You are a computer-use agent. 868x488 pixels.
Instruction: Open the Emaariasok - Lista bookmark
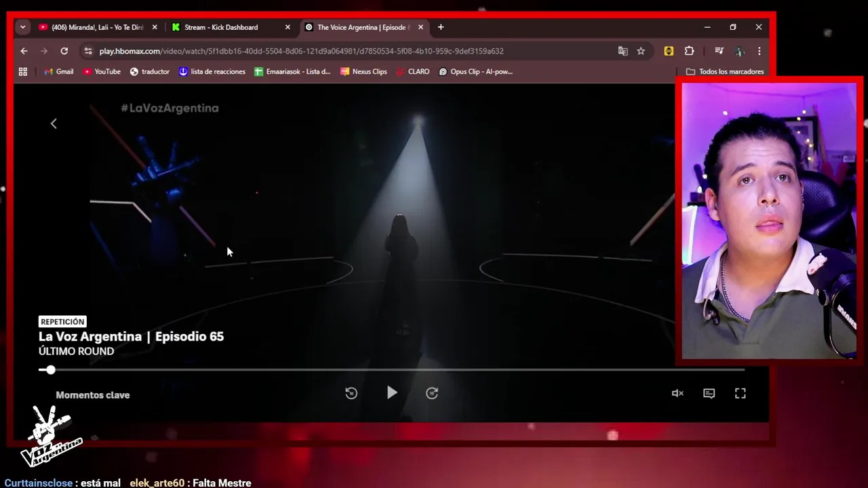292,71
